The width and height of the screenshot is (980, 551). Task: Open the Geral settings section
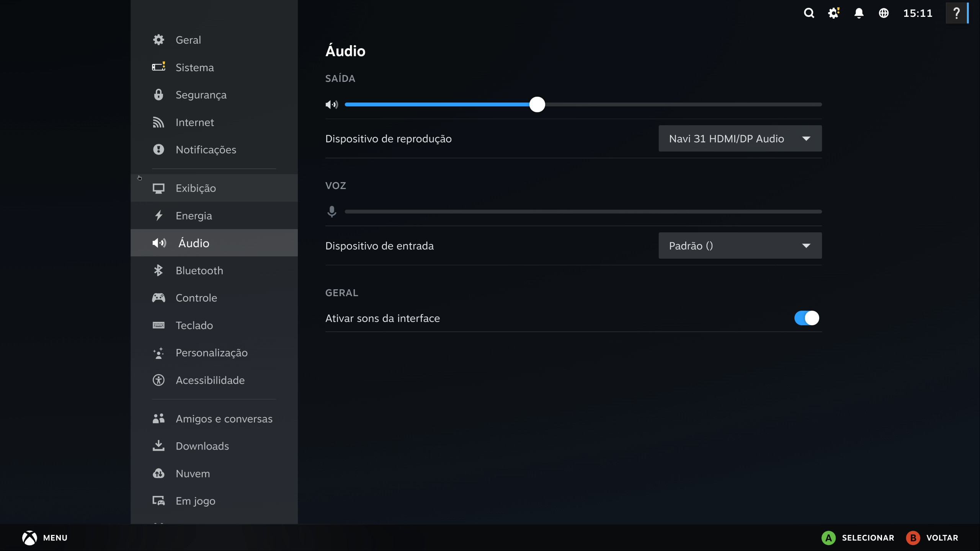[188, 39]
